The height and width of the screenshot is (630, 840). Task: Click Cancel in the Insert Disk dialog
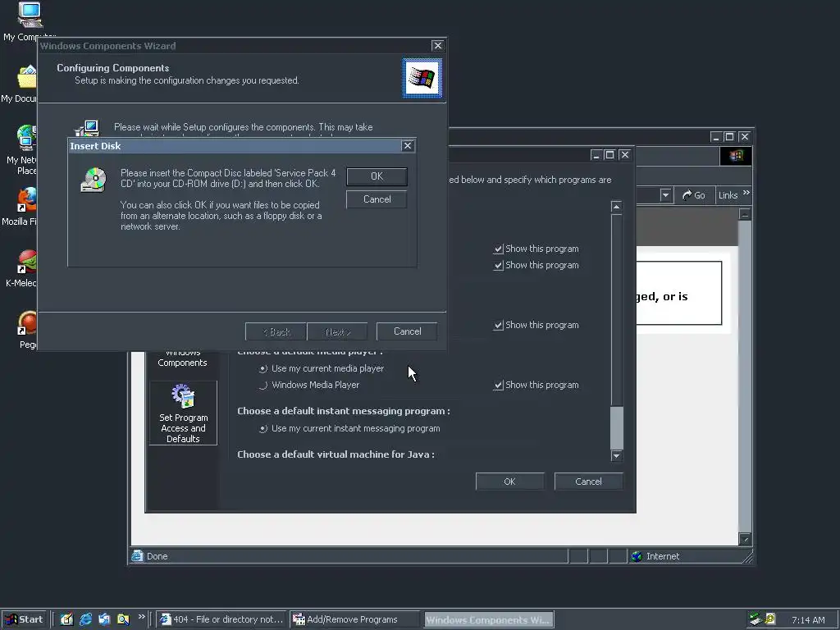377,199
